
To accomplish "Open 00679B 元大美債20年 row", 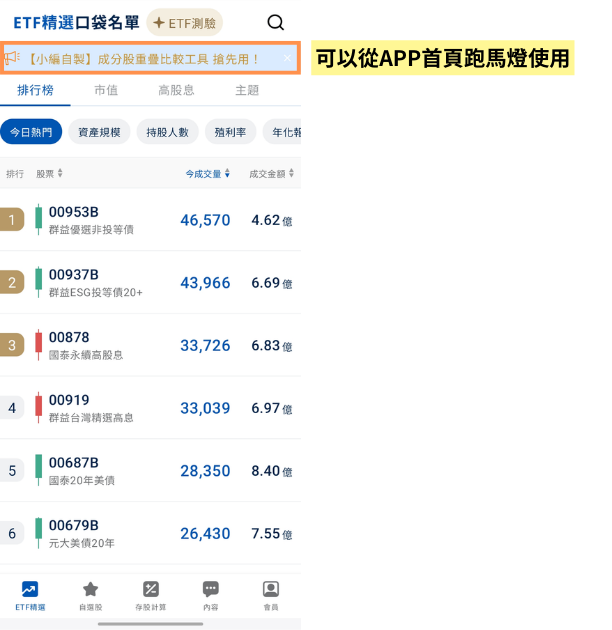I will pos(150,533).
